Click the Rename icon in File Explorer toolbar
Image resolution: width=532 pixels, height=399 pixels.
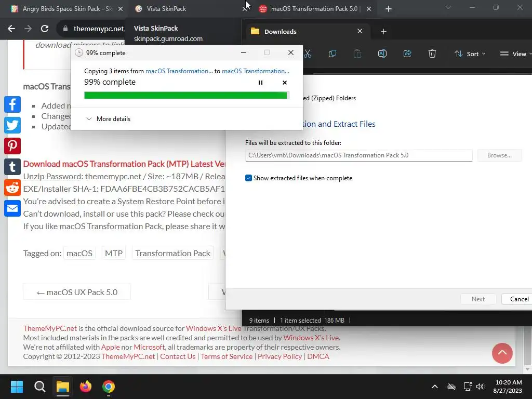(382, 54)
